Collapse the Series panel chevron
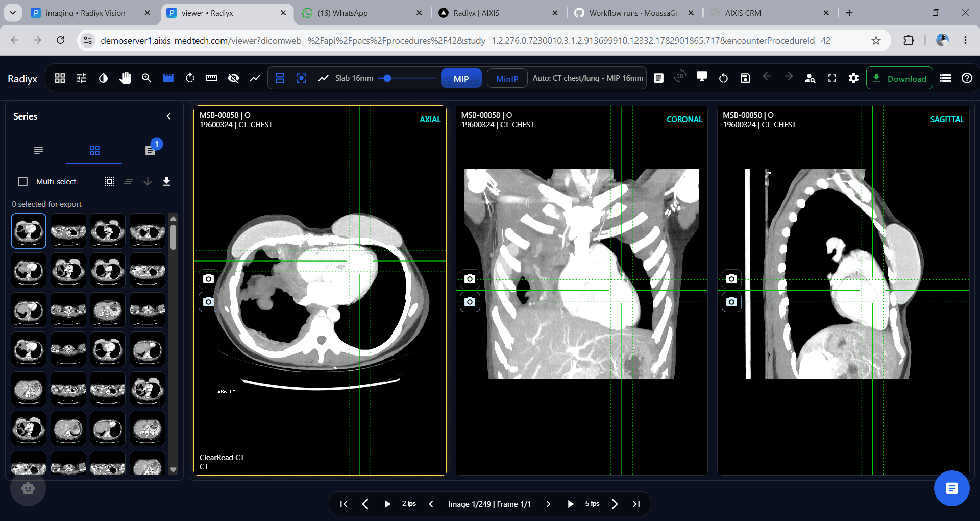The width and height of the screenshot is (980, 521). coord(168,116)
